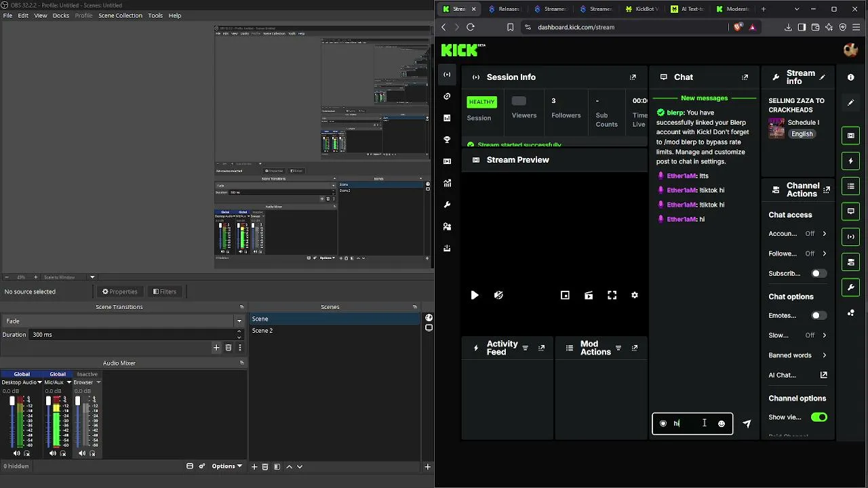The height and width of the screenshot is (488, 868).
Task: Focus the Kick chat message input
Action: 692,424
